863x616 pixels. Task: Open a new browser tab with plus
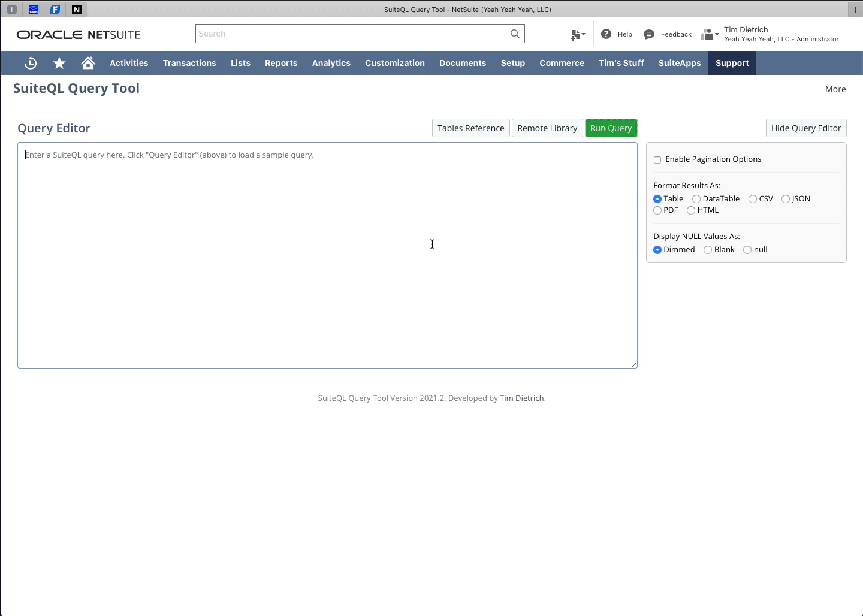855,10
